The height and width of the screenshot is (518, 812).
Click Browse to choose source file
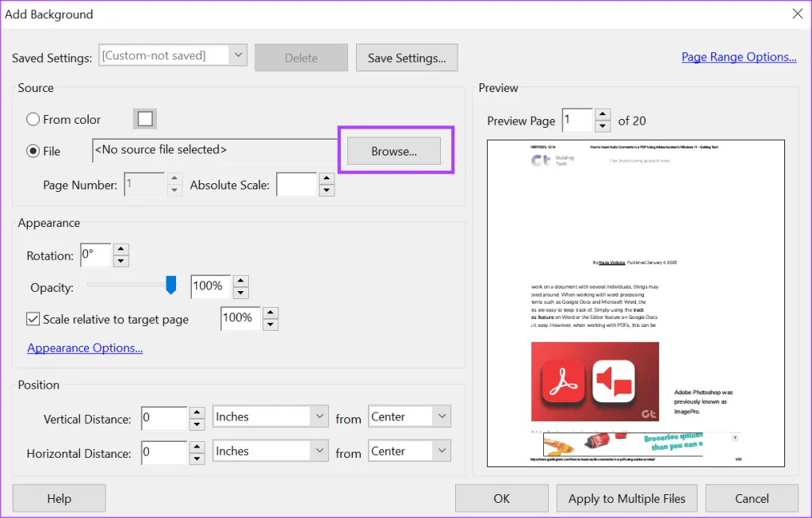pos(394,151)
